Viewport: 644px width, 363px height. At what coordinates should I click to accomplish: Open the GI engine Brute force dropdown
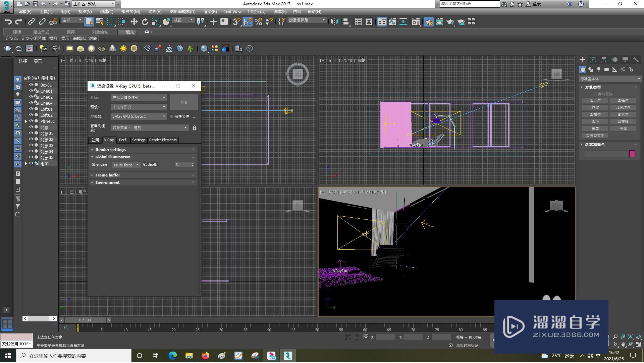[126, 165]
